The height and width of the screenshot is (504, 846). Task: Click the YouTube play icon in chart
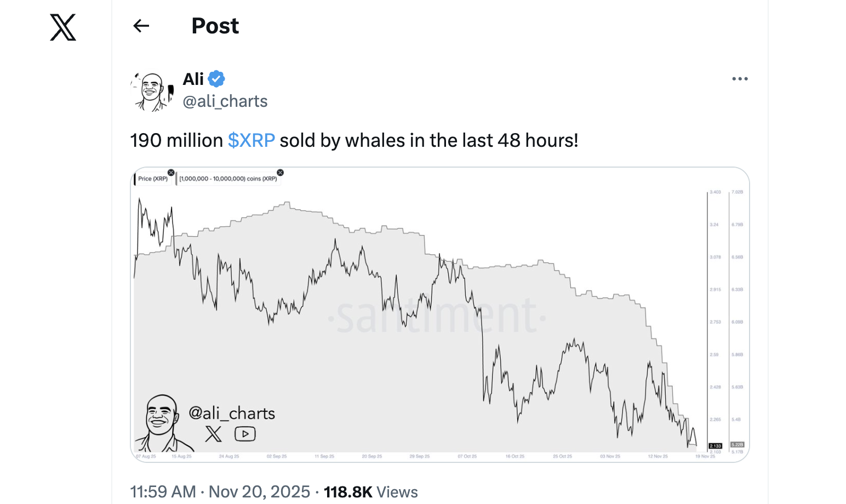tap(245, 434)
